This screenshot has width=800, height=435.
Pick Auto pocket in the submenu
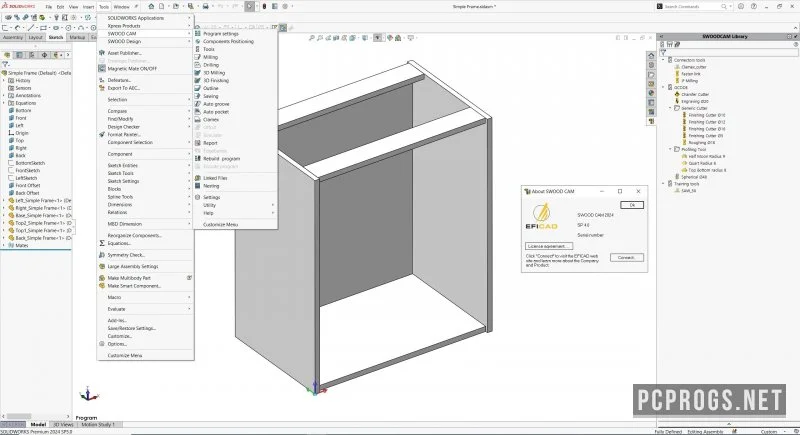(216, 112)
